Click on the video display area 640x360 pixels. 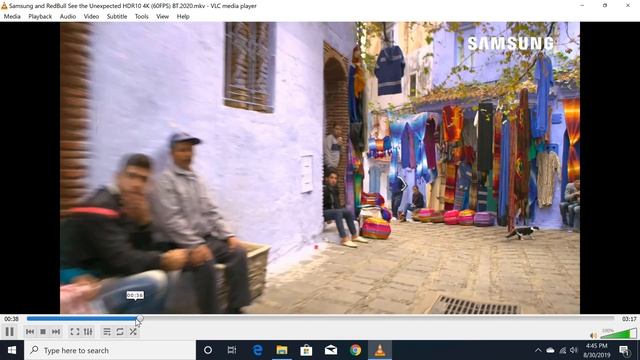tap(320, 168)
